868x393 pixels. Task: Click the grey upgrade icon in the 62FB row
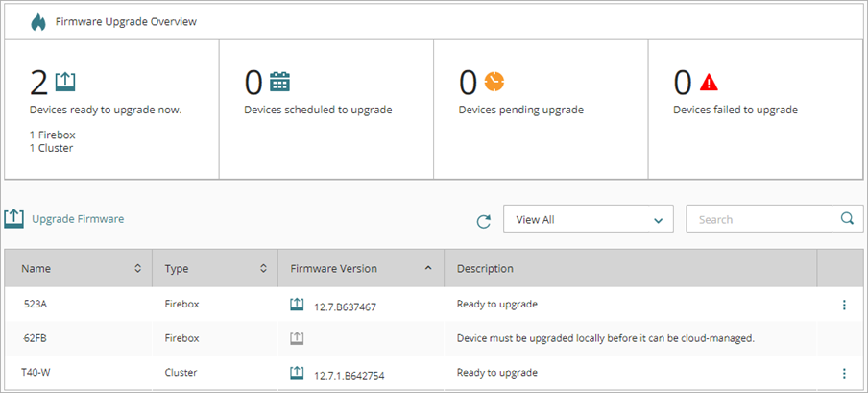coord(297,337)
